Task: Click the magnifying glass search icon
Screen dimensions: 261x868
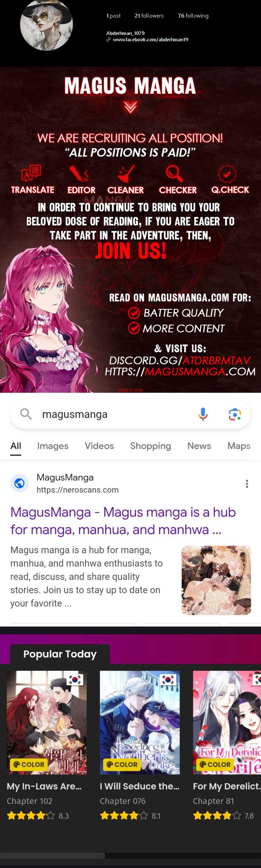Action: 26,414
